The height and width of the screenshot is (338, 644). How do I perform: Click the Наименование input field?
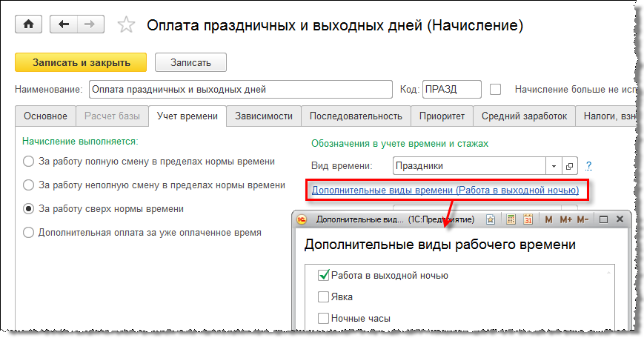point(241,90)
